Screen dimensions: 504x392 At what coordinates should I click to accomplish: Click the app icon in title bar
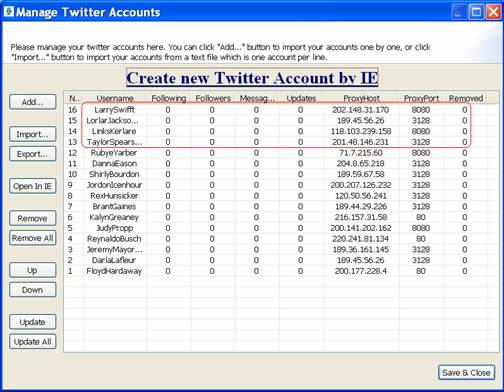click(x=9, y=11)
